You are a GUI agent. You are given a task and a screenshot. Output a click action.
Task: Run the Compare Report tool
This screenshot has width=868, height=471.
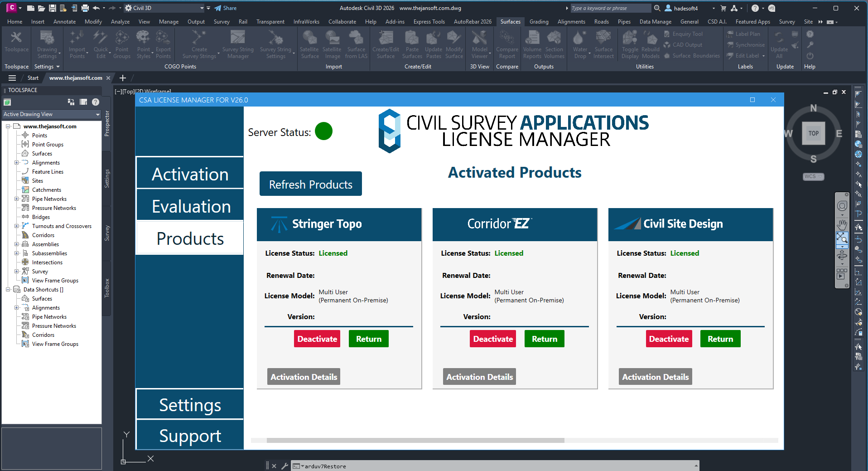pyautogui.click(x=507, y=44)
